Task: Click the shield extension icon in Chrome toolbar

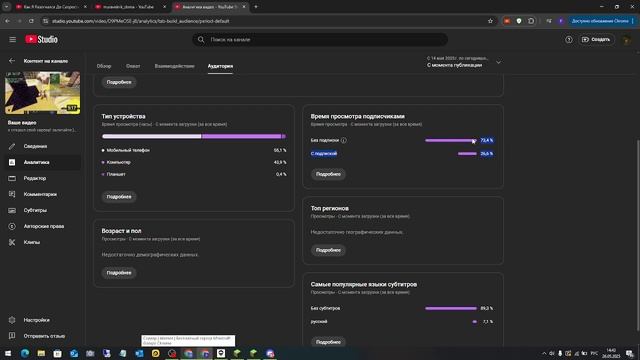Action: tap(519, 21)
